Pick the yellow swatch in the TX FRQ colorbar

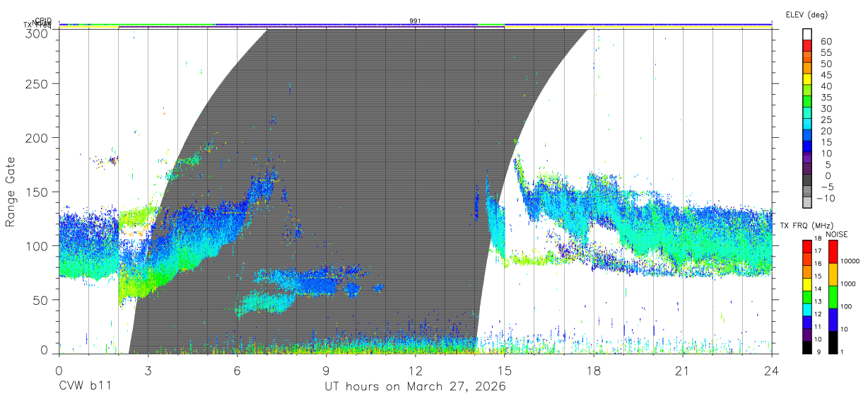pyautogui.click(x=807, y=284)
